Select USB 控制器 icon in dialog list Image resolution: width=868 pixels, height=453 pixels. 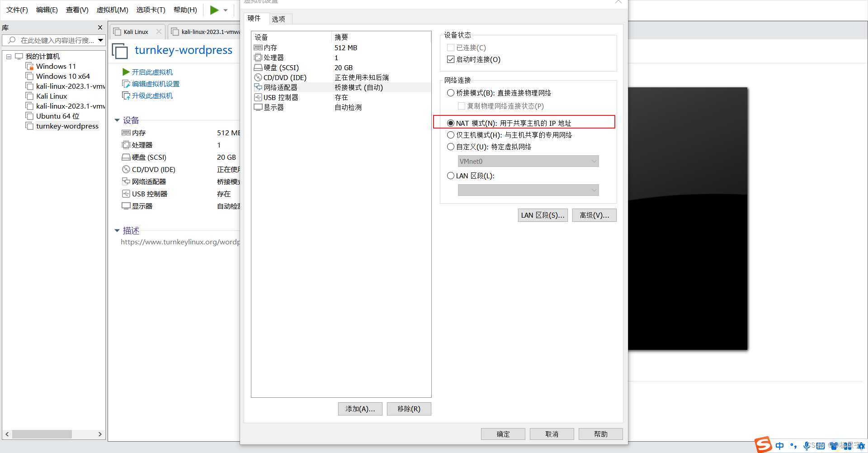tap(258, 97)
